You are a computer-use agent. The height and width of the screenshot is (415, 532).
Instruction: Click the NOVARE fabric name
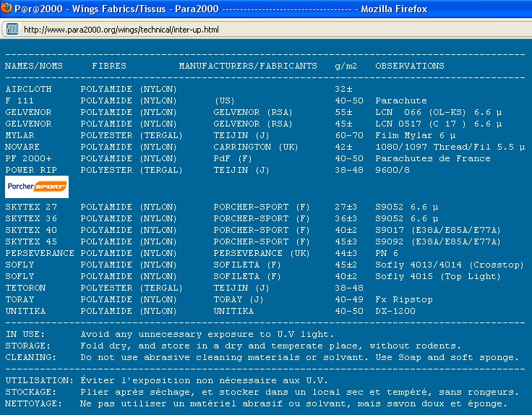(22, 147)
